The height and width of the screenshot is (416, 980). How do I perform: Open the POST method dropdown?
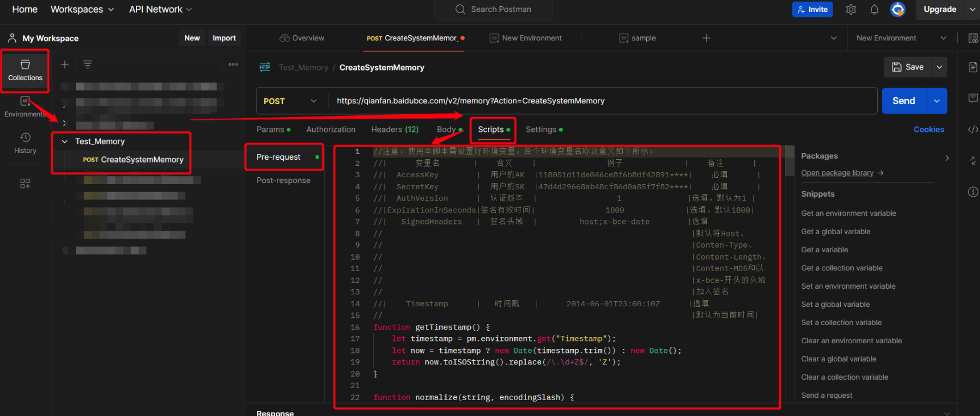[291, 101]
